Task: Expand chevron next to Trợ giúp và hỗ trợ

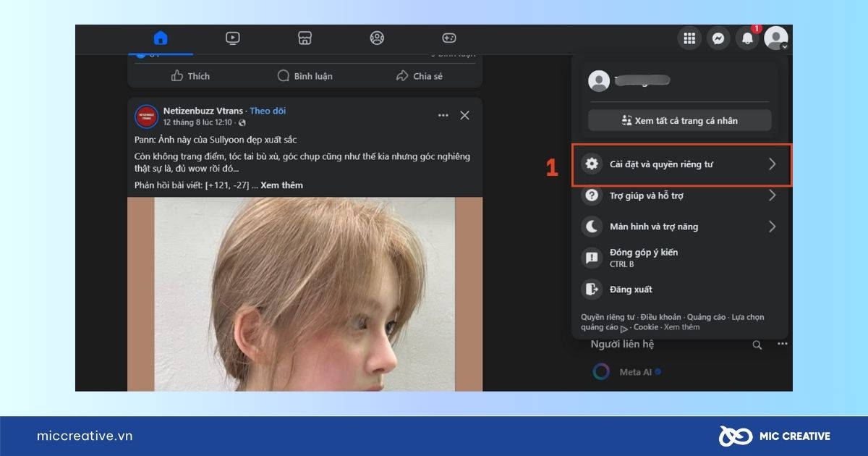Action: coord(772,195)
